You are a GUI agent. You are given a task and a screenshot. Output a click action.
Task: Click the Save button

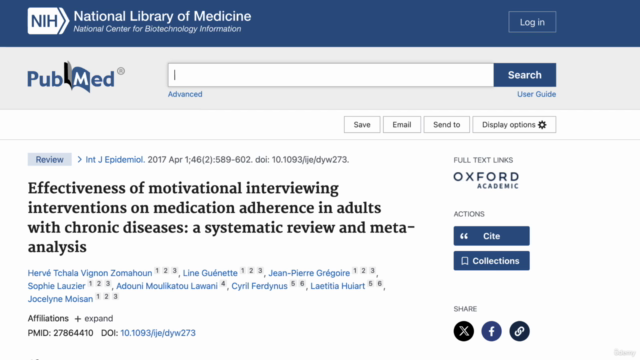[x=362, y=124]
